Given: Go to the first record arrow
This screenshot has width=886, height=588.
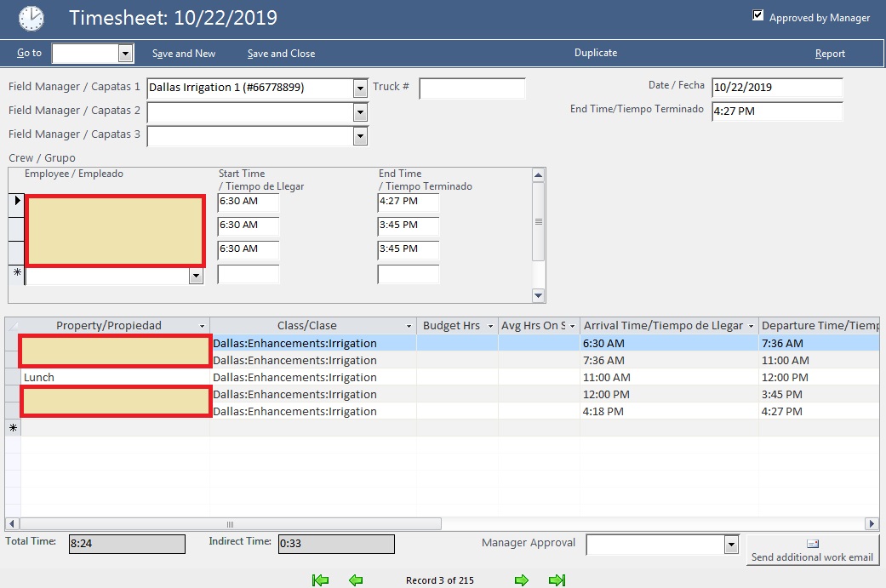Looking at the screenshot, I should click(x=320, y=580).
